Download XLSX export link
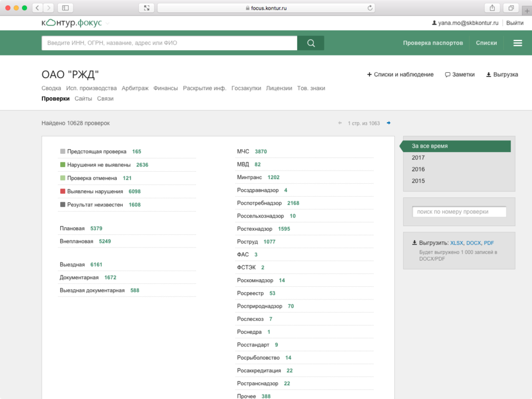This screenshot has width=532, height=399. pyautogui.click(x=456, y=243)
